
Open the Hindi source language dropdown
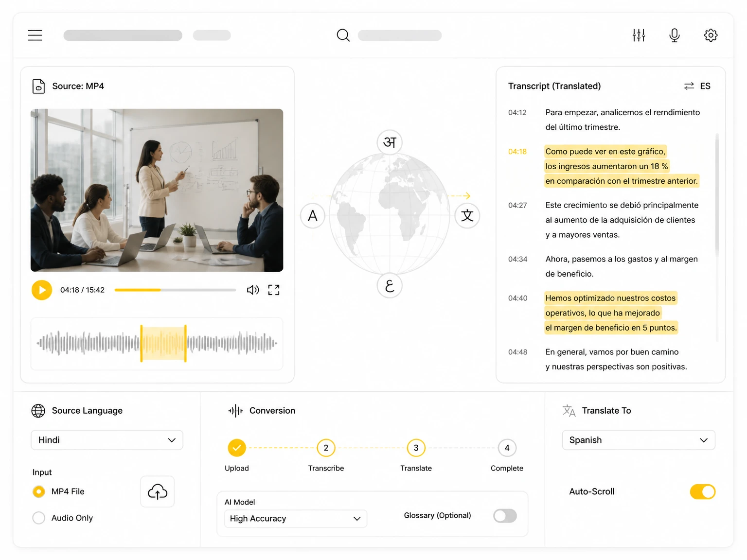[x=107, y=440]
